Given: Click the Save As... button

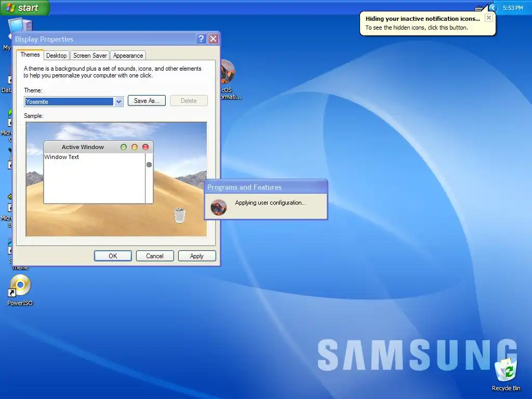Looking at the screenshot, I should [147, 100].
